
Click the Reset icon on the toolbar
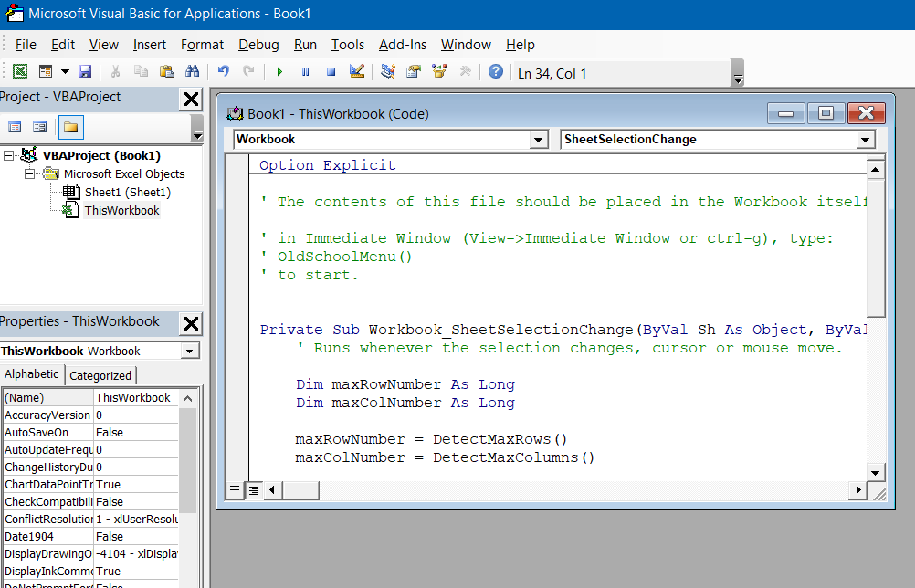pyautogui.click(x=330, y=71)
